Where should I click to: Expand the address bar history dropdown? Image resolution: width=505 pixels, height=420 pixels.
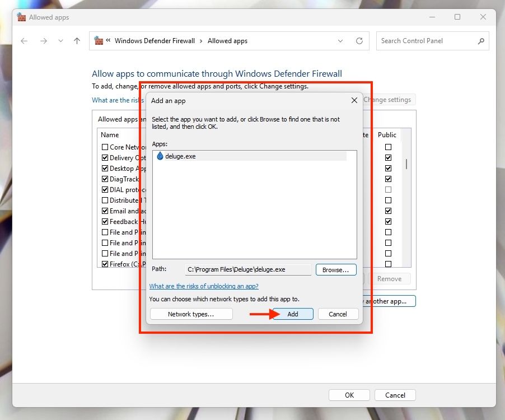(340, 41)
